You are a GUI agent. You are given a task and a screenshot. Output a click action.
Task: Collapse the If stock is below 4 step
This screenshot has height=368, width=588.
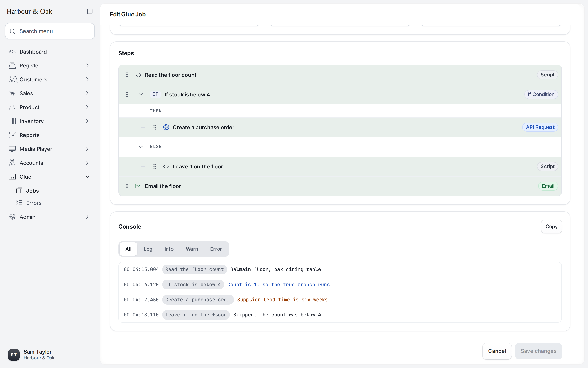pos(141,94)
